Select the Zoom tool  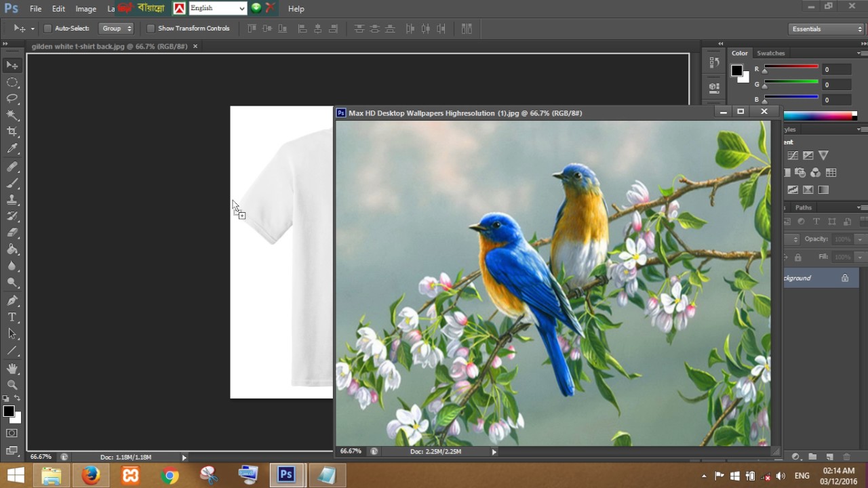(x=12, y=385)
